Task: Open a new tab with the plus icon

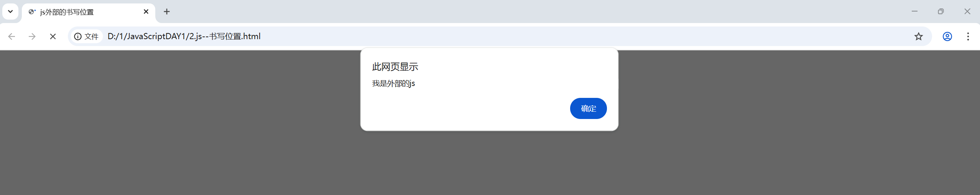Action: 167,12
